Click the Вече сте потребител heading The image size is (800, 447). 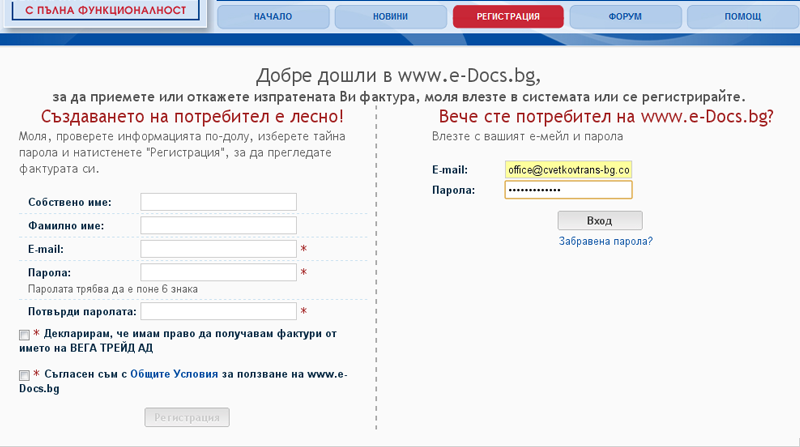pyautogui.click(x=606, y=116)
